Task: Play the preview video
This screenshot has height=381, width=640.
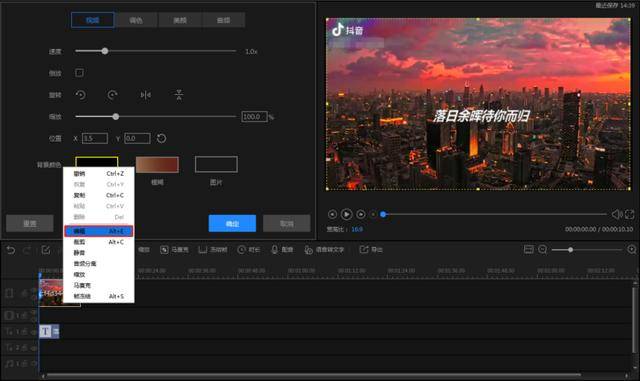Action: pyautogui.click(x=346, y=214)
